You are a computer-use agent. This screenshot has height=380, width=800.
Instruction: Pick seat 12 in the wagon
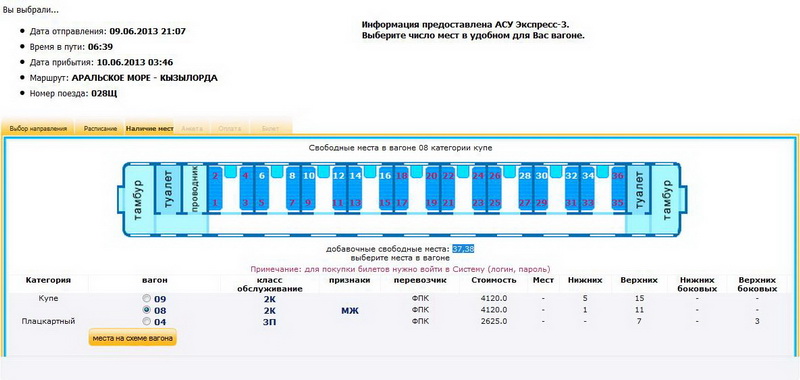tap(339, 176)
